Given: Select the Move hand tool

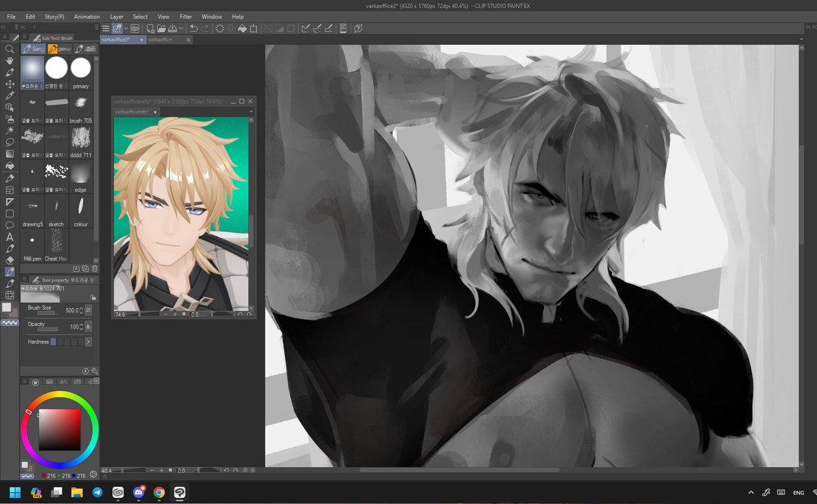Looking at the screenshot, I should coord(10,61).
